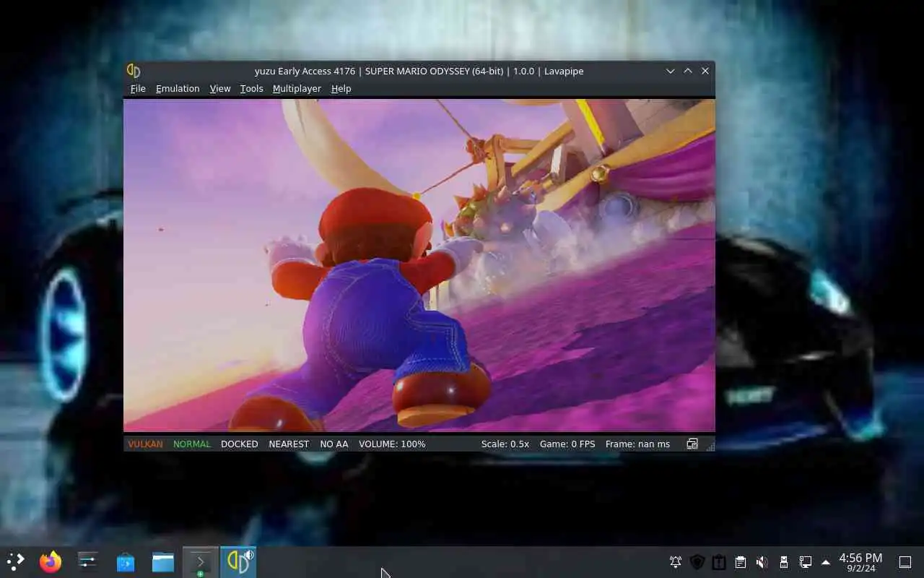Screen dimensions: 924x578
Task: Open the Tools menu
Action: point(251,88)
